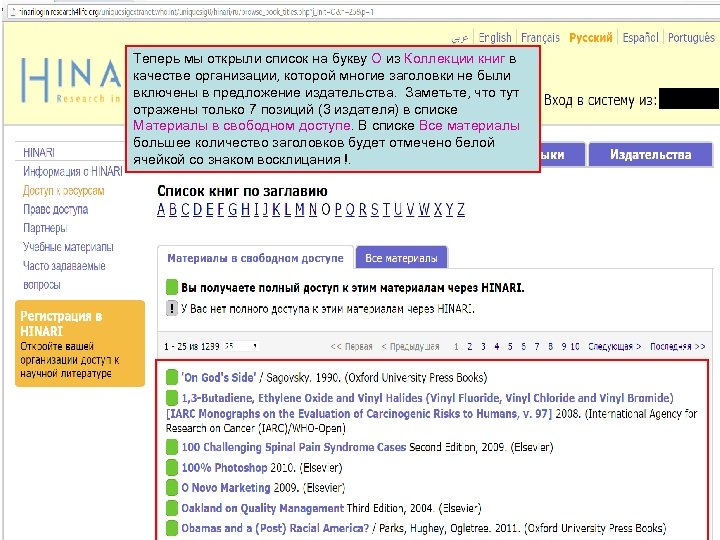The height and width of the screenshot is (540, 720).
Task: Click the HINARI logo
Action: 71,80
